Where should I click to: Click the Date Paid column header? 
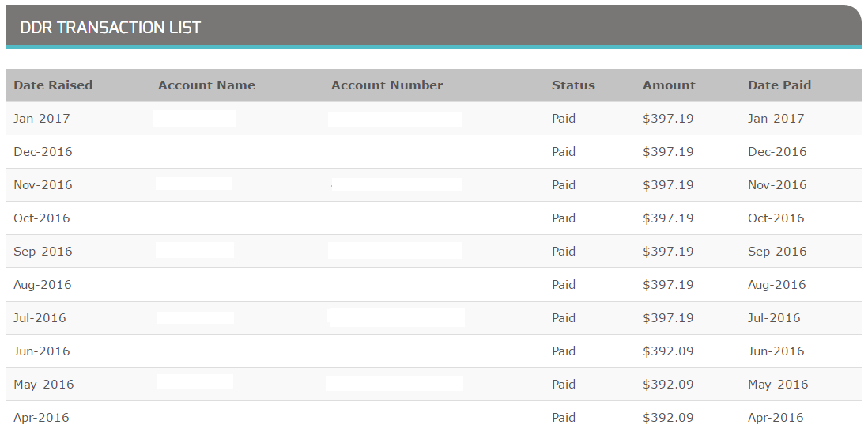coord(779,85)
